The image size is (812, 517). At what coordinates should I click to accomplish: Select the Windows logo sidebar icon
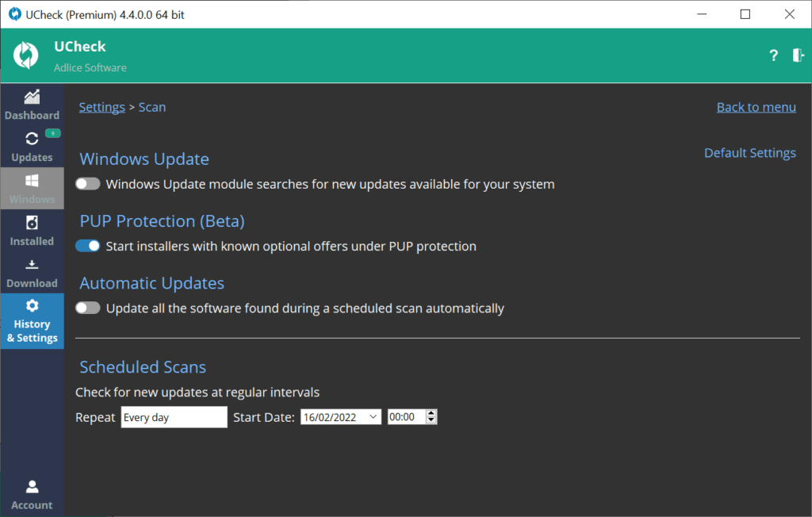click(32, 181)
